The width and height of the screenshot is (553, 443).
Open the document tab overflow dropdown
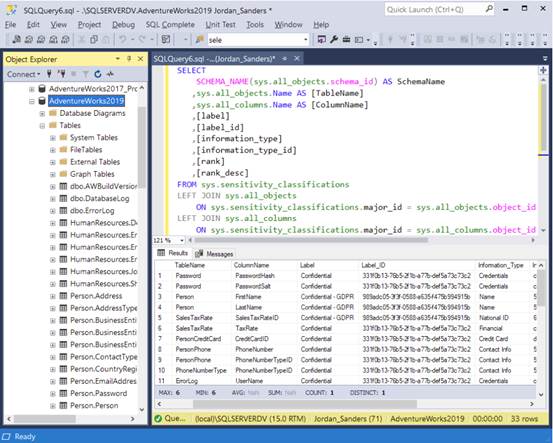click(x=545, y=59)
